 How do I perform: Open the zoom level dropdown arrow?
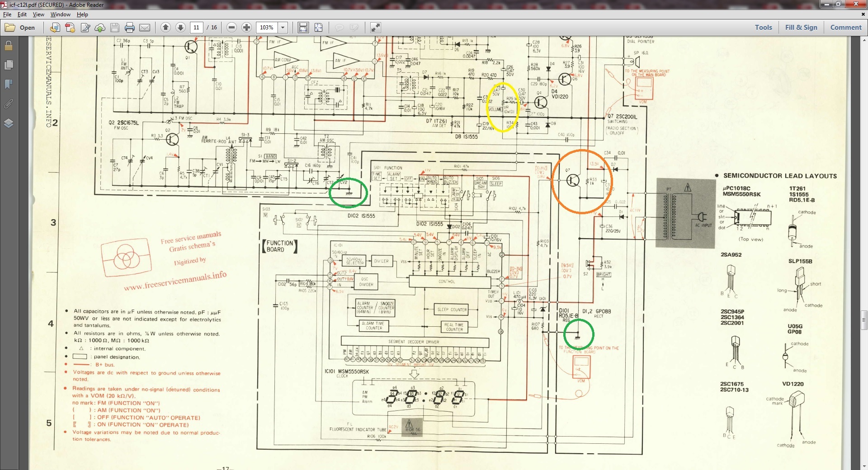point(283,28)
